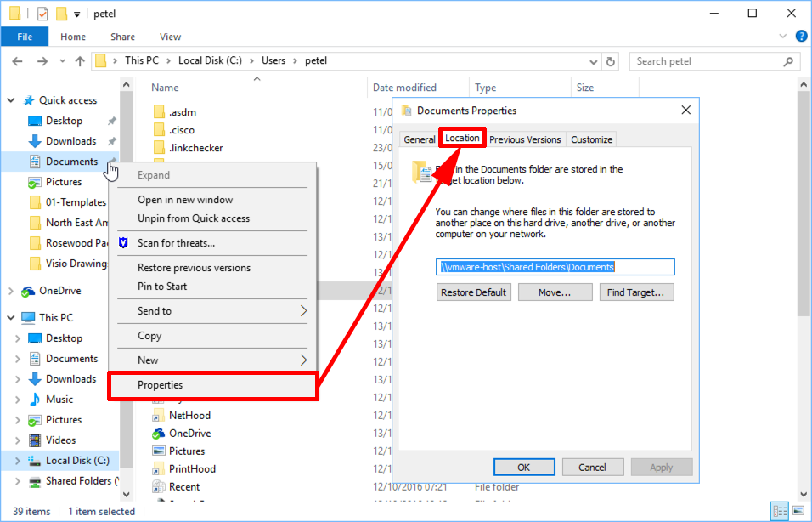Select the .cisco folder
The width and height of the screenshot is (812, 522).
coord(182,129)
